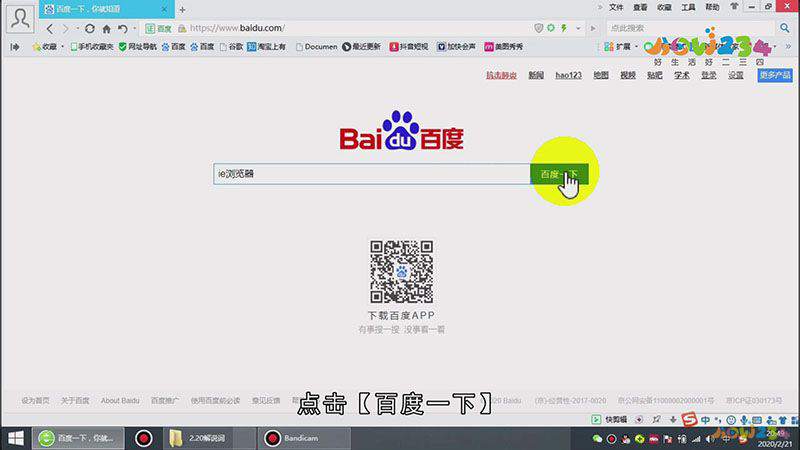Open the 网址导航 bookmark
Image resolution: width=800 pixels, height=450 pixels.
(138, 46)
